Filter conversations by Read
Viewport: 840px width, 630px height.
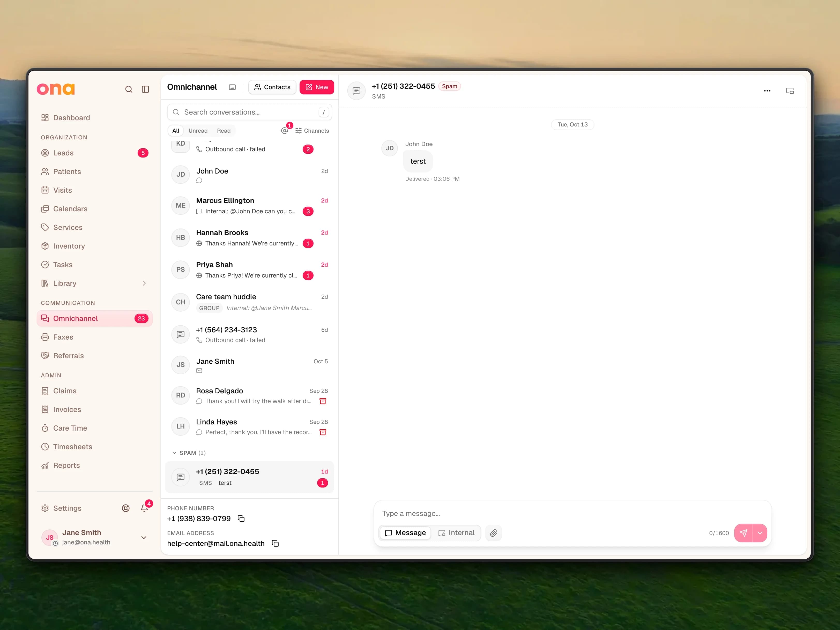coord(224,131)
